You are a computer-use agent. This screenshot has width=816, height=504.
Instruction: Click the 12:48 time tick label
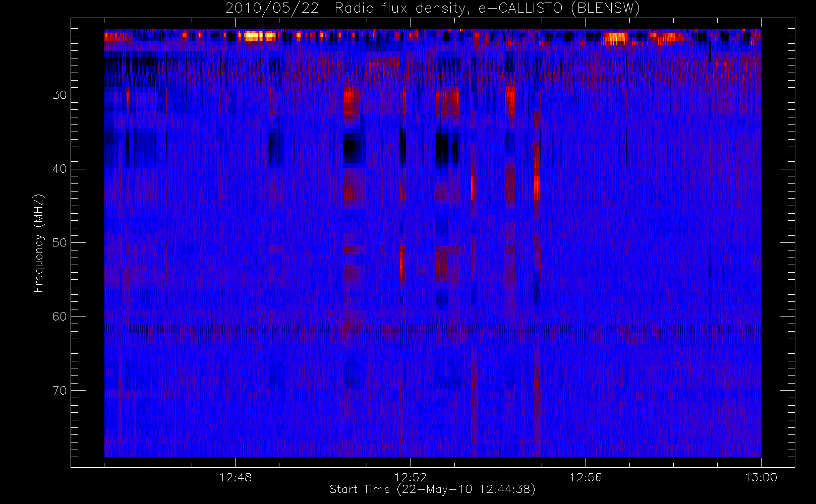click(236, 477)
